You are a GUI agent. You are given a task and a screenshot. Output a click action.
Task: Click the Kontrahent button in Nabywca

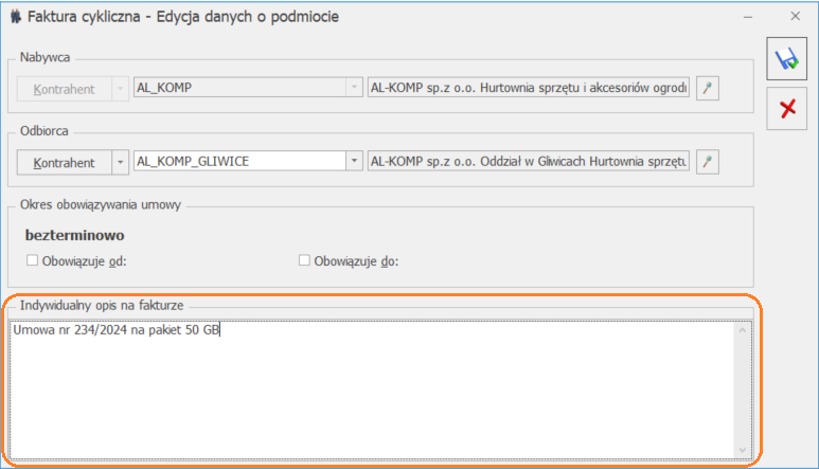[64, 89]
